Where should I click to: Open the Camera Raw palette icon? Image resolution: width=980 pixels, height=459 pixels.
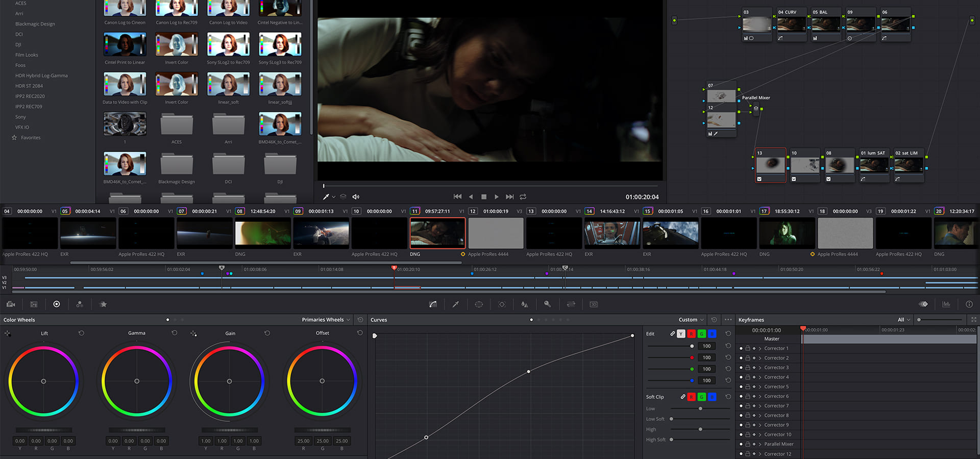click(x=11, y=304)
